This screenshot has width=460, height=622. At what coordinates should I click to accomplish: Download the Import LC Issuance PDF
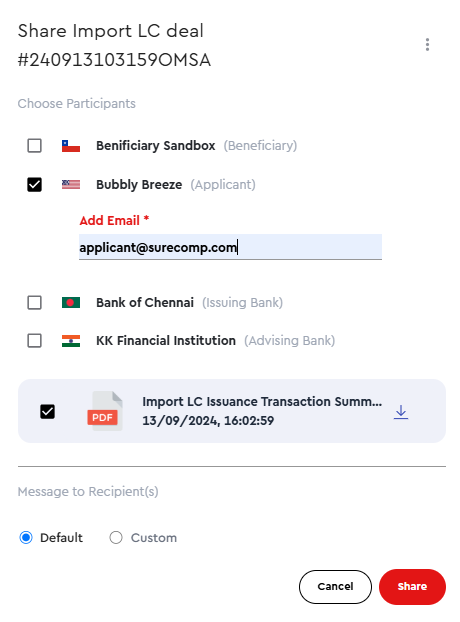401,412
